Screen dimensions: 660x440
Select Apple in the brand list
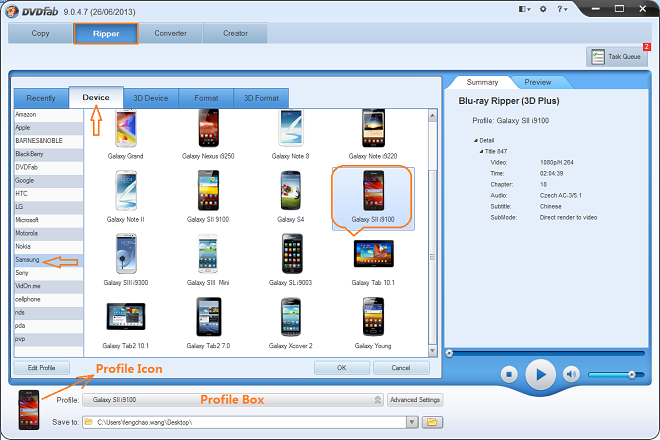(48, 128)
